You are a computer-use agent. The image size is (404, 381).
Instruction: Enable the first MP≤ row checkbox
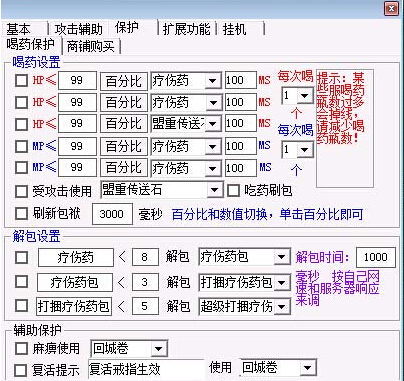point(21,146)
